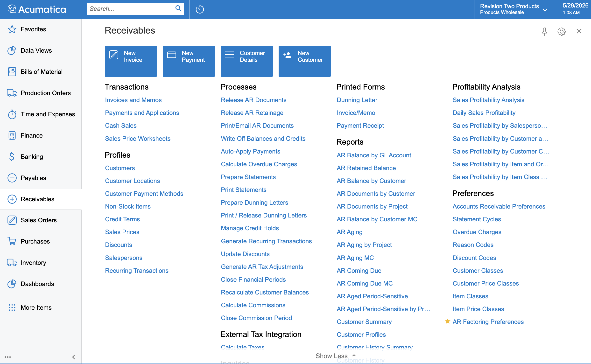
Task: Click the search magnifier icon
Action: tap(178, 8)
